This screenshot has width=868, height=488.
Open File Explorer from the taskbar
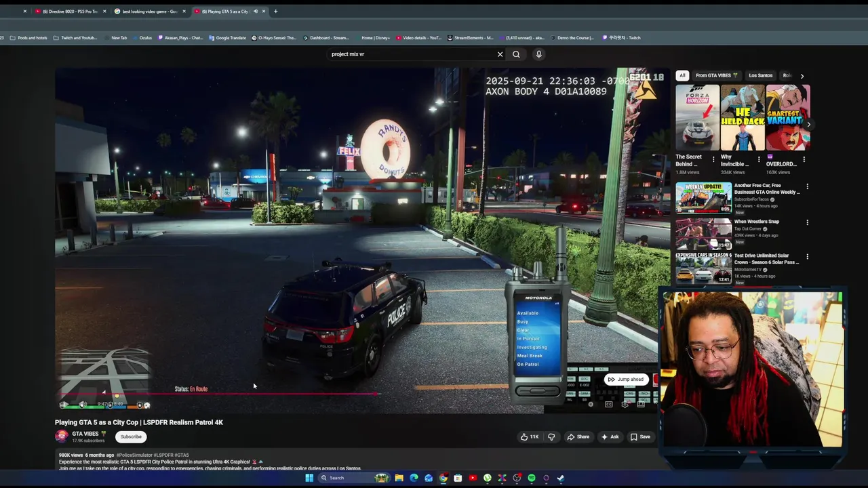point(399,478)
